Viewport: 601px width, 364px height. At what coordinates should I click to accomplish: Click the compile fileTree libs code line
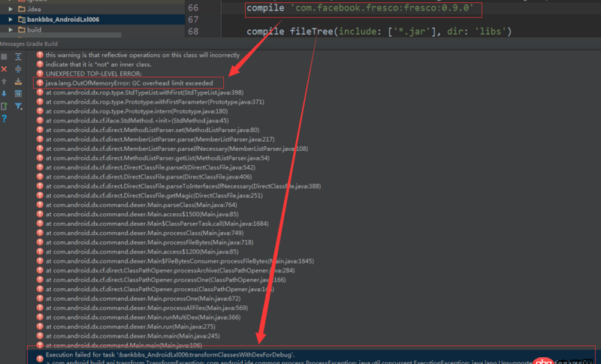tap(379, 32)
